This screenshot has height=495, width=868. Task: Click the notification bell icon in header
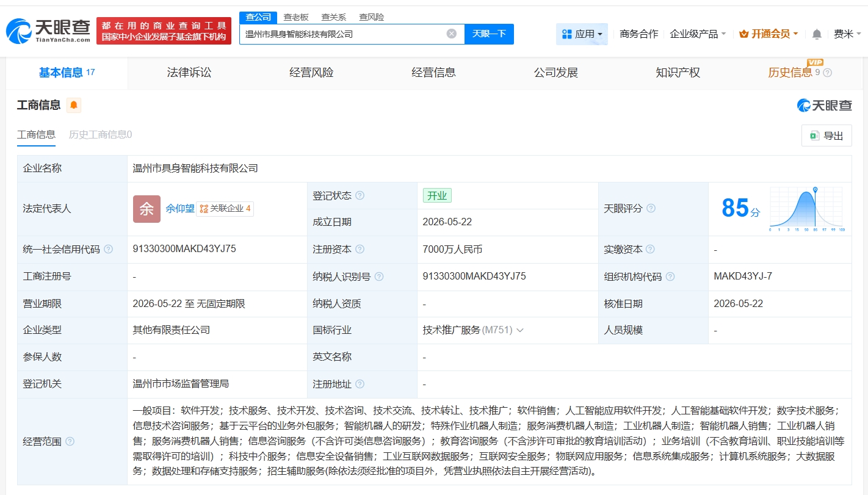(817, 34)
